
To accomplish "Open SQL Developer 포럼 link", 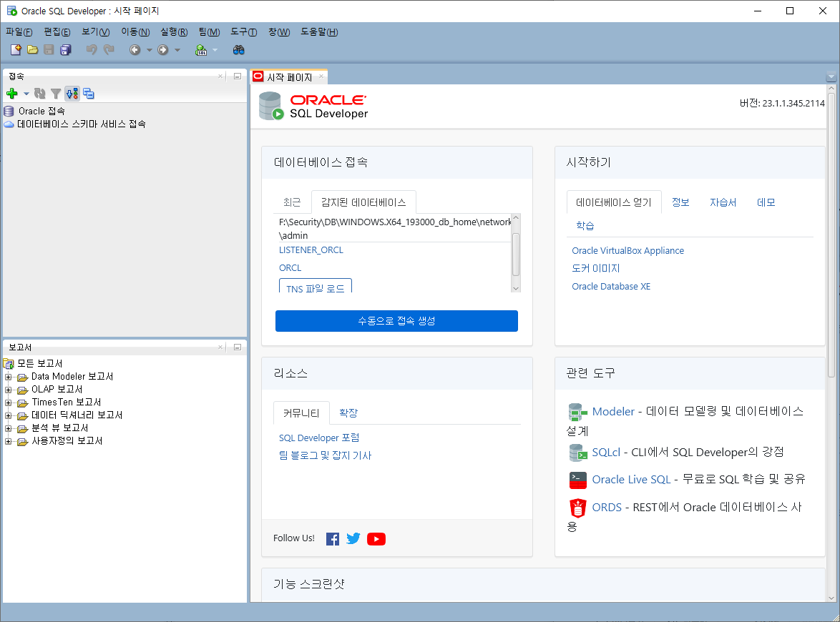I will point(318,438).
